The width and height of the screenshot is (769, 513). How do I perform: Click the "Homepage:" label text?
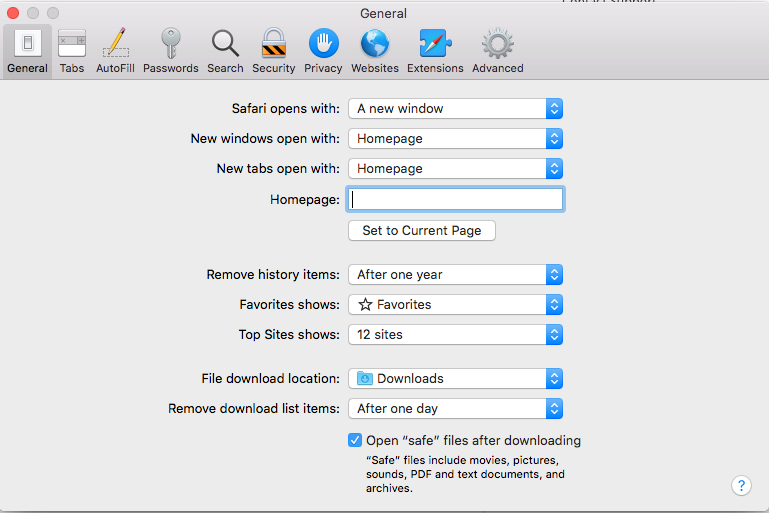point(305,200)
